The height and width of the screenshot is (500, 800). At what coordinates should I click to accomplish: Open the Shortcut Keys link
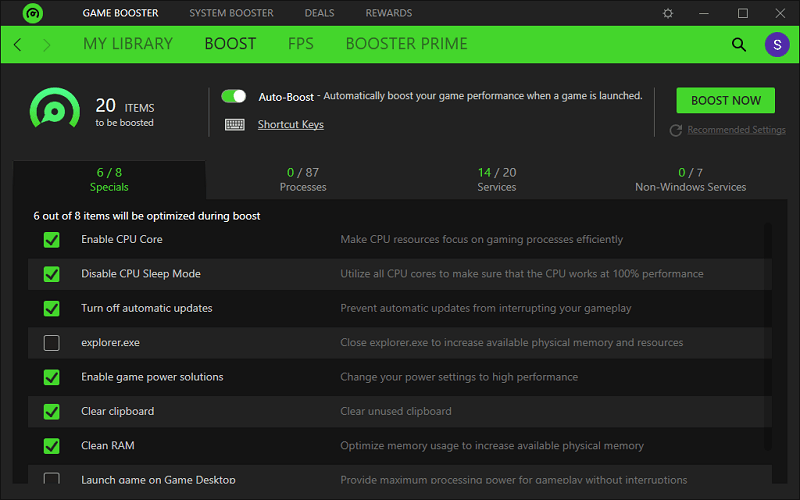point(290,124)
